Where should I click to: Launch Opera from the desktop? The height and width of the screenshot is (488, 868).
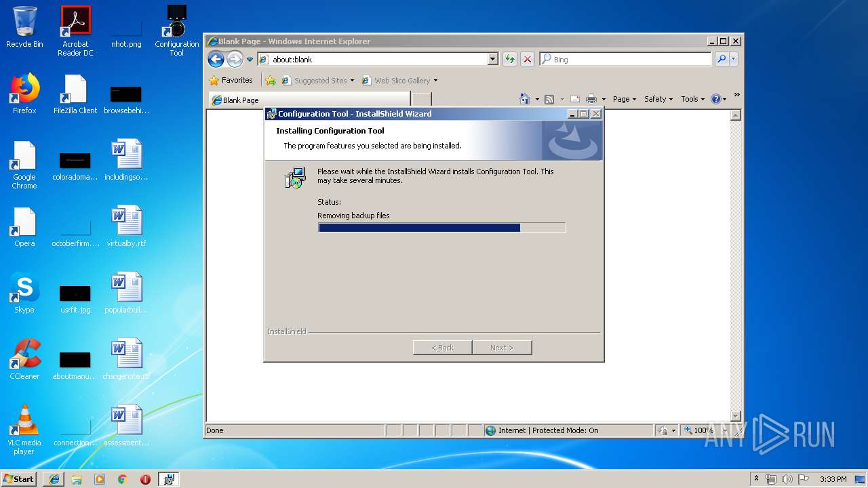pyautogui.click(x=24, y=226)
